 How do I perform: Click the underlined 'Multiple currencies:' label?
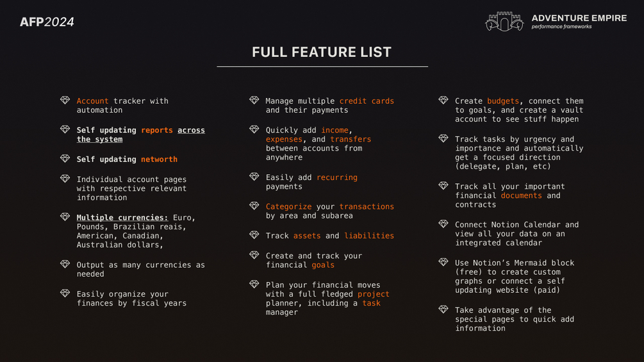click(122, 218)
